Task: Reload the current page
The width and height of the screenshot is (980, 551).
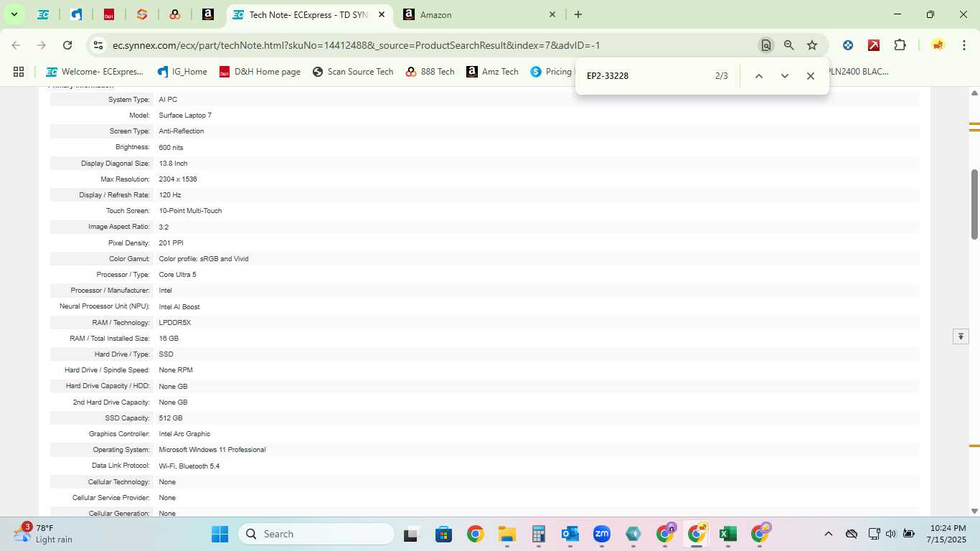Action: point(67,45)
